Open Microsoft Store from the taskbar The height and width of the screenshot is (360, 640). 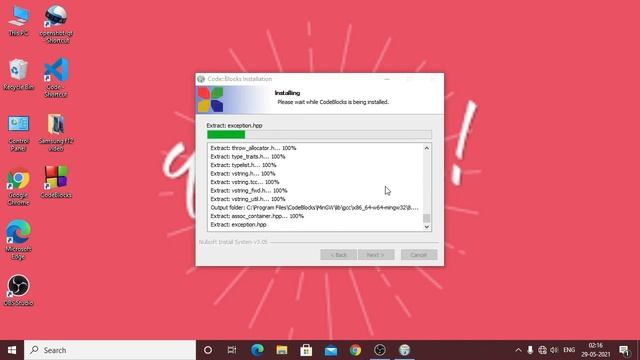306,350
